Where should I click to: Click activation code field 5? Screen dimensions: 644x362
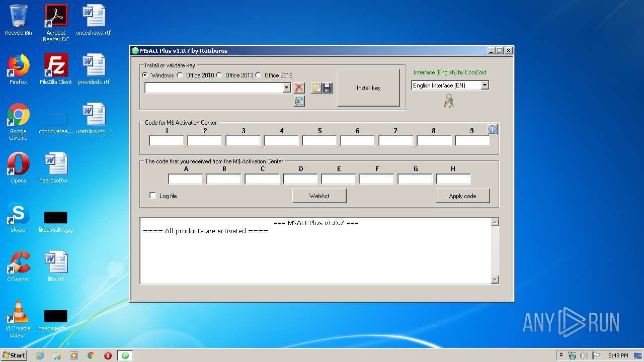[319, 141]
